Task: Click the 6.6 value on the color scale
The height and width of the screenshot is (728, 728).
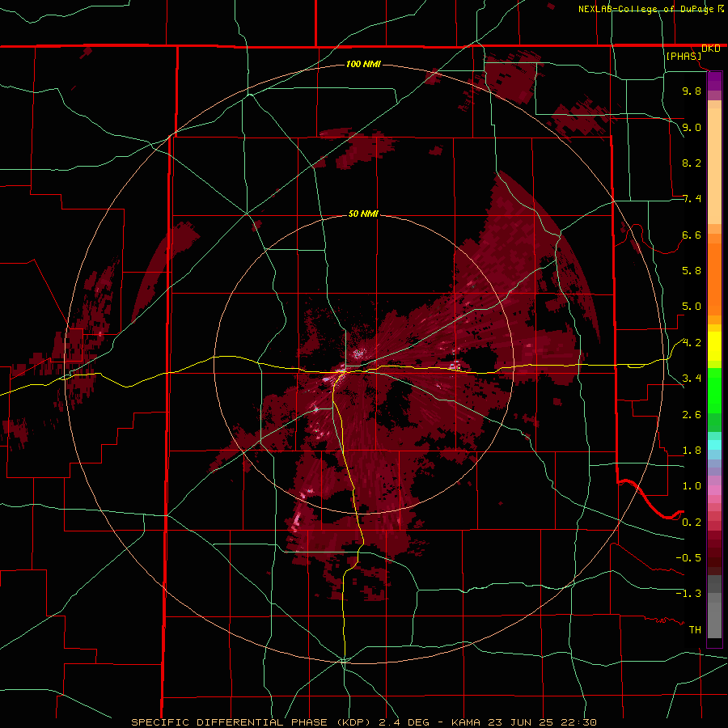Action: (x=692, y=235)
